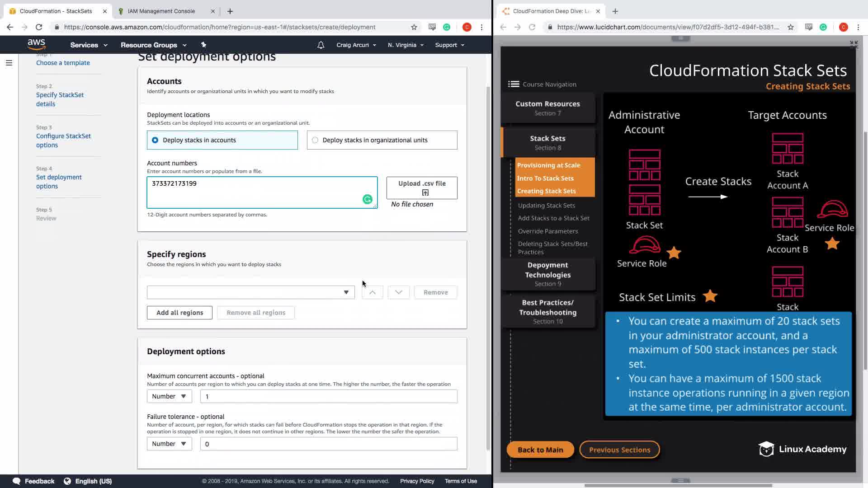Click the AWS logo home icon
Screen dimensions: 868x488
coord(36,44)
